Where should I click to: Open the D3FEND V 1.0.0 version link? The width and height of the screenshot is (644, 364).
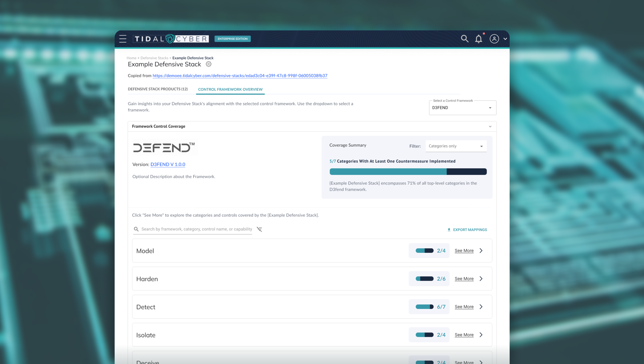(168, 164)
